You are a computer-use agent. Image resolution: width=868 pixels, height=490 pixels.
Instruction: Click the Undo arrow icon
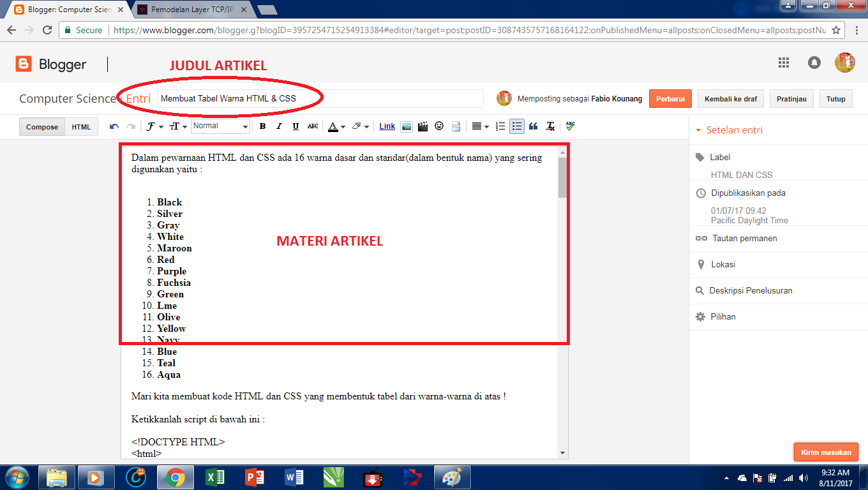(114, 126)
